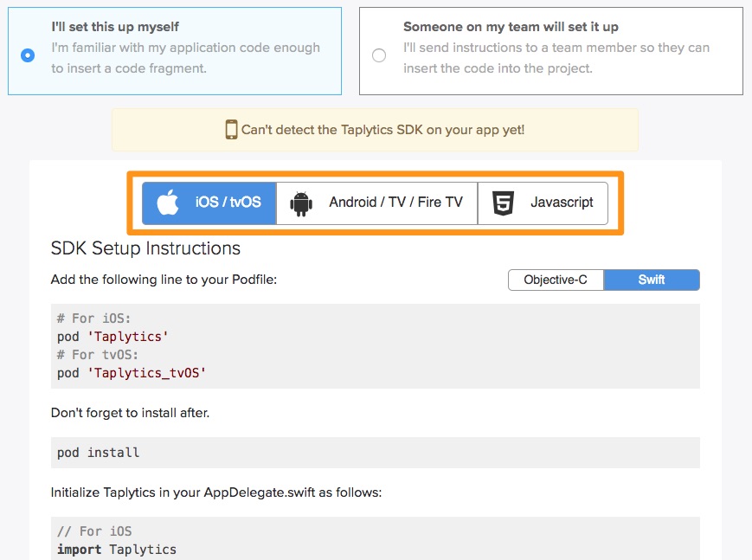The height and width of the screenshot is (560, 752).
Task: Select "Someone on my team will set it up" radio
Action: 379,55
